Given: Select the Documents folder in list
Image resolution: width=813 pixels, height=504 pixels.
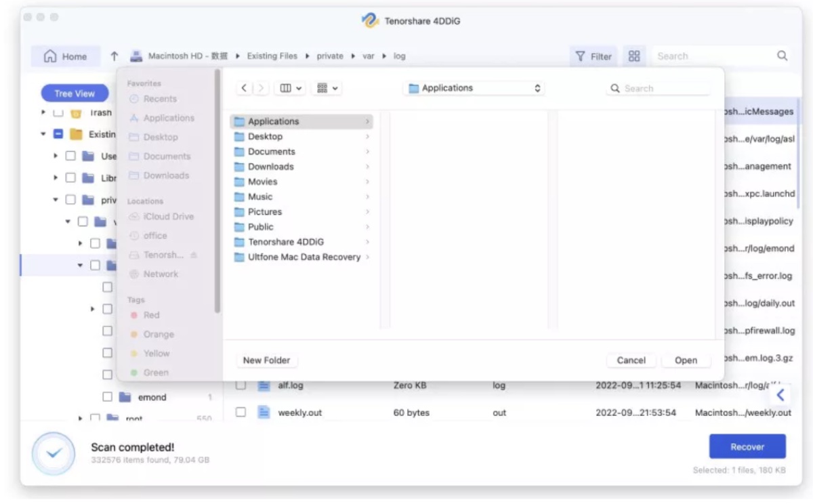Looking at the screenshot, I should (x=301, y=151).
